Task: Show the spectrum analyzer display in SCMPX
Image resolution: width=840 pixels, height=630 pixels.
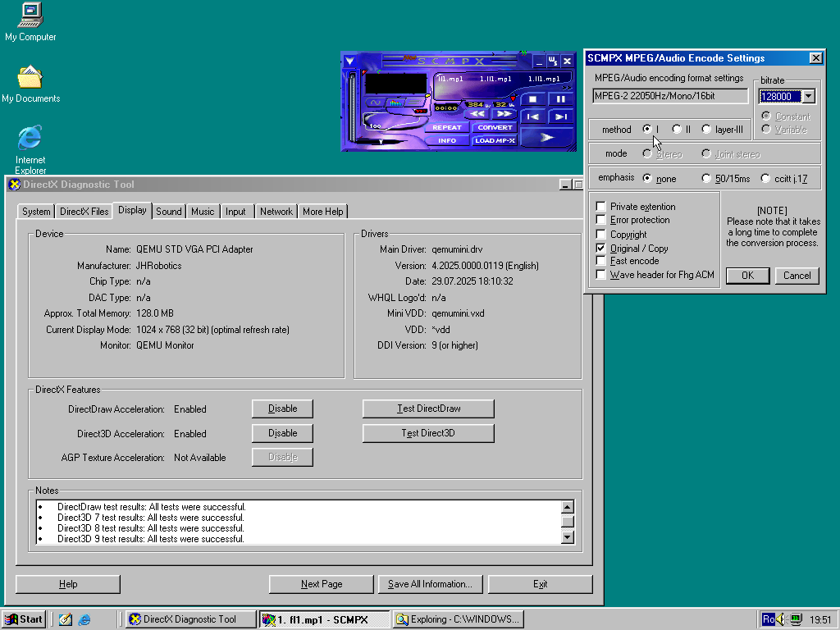Action: coord(396,103)
